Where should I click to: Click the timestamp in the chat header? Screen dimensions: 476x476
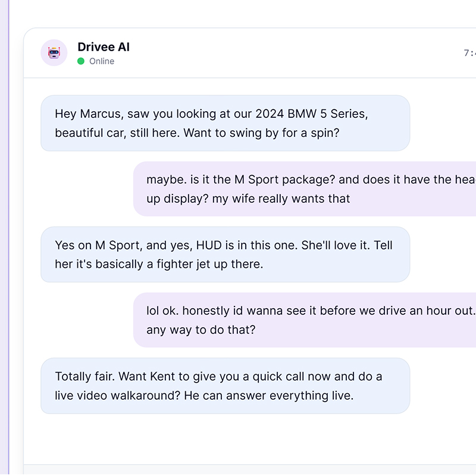point(469,53)
